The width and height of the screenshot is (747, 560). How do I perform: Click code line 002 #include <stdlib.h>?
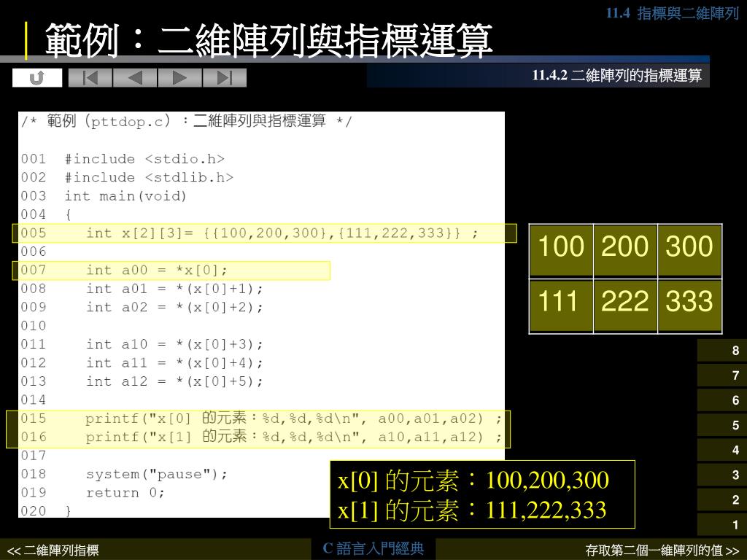click(x=127, y=178)
